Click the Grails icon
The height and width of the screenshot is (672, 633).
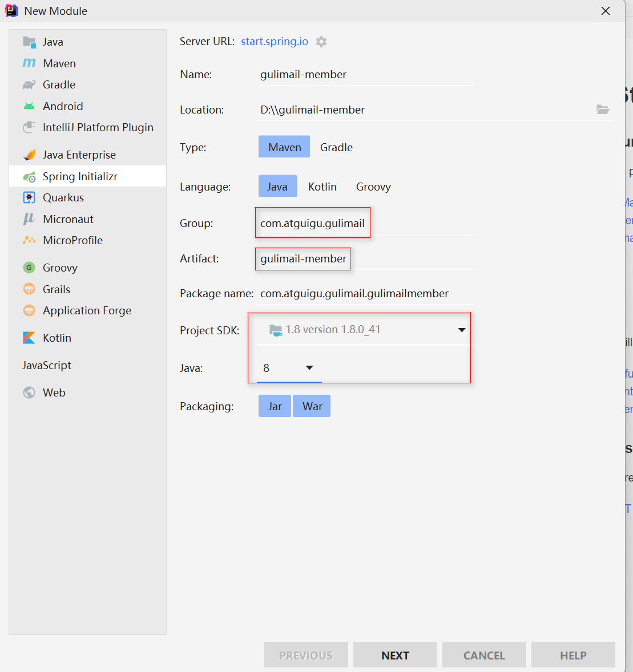[29, 289]
